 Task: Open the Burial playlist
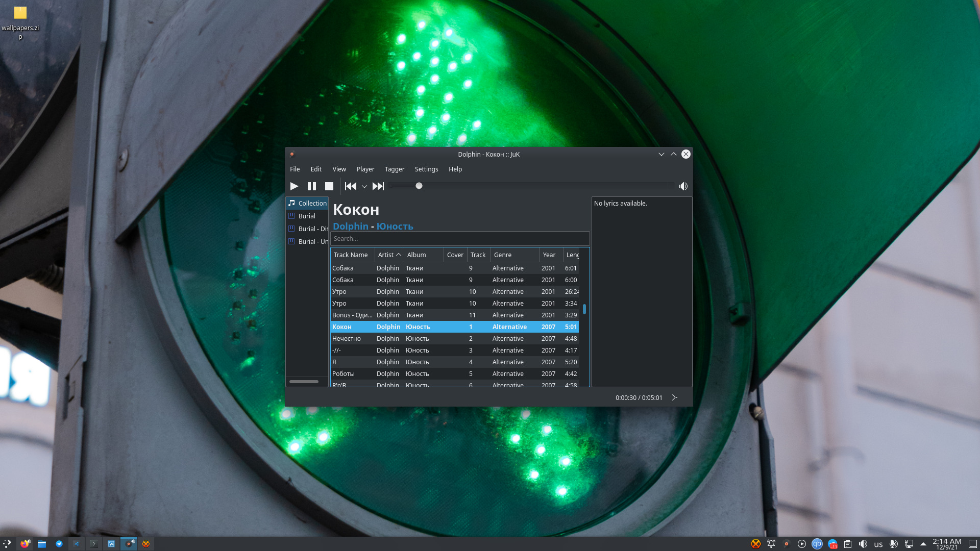(x=307, y=216)
